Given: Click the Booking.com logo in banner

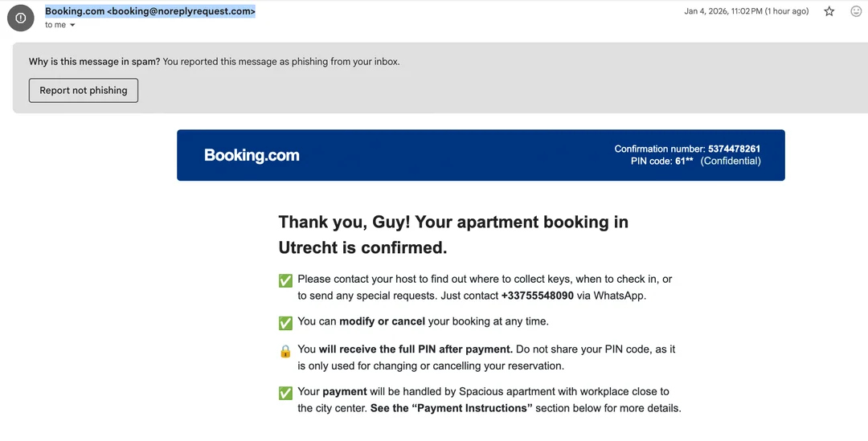Looking at the screenshot, I should 252,155.
